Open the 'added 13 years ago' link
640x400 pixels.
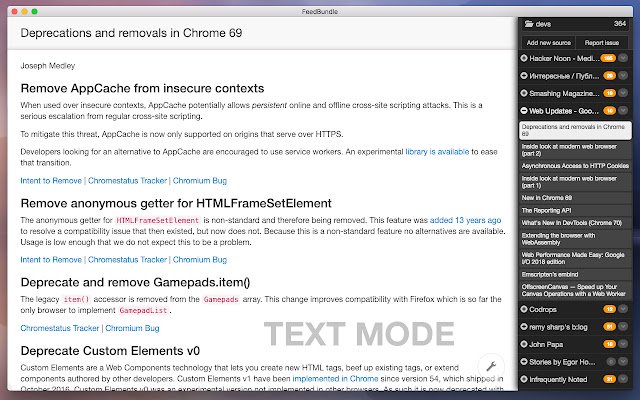click(465, 220)
